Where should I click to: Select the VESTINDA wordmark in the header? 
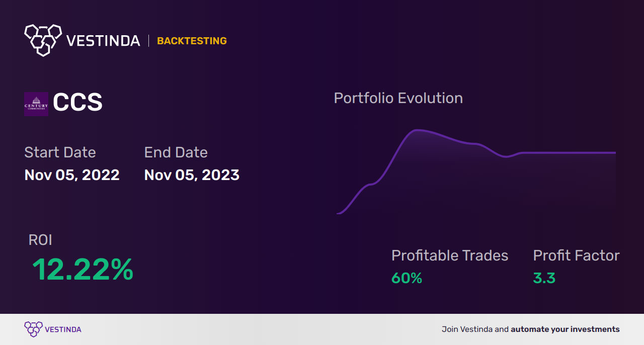click(x=103, y=41)
